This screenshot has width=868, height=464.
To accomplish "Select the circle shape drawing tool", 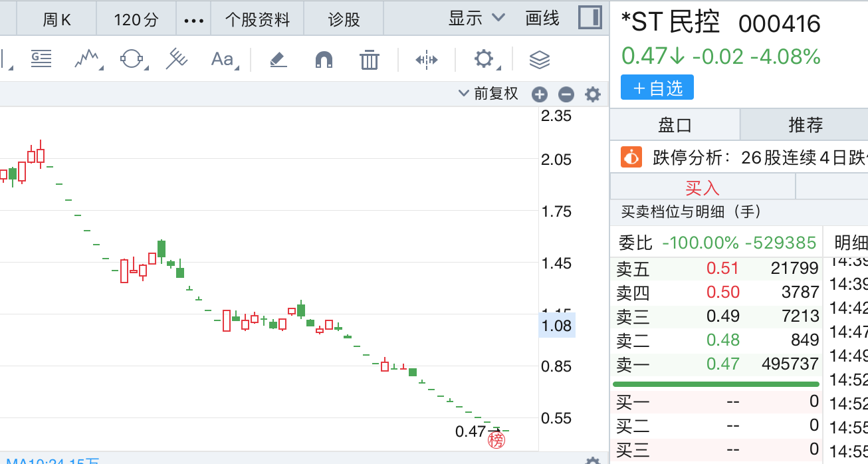I will tap(132, 60).
